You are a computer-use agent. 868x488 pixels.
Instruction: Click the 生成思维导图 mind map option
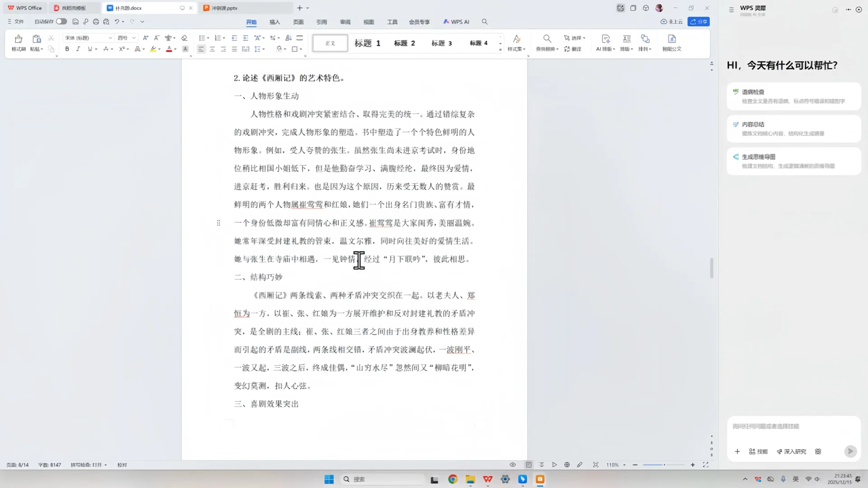coord(793,161)
